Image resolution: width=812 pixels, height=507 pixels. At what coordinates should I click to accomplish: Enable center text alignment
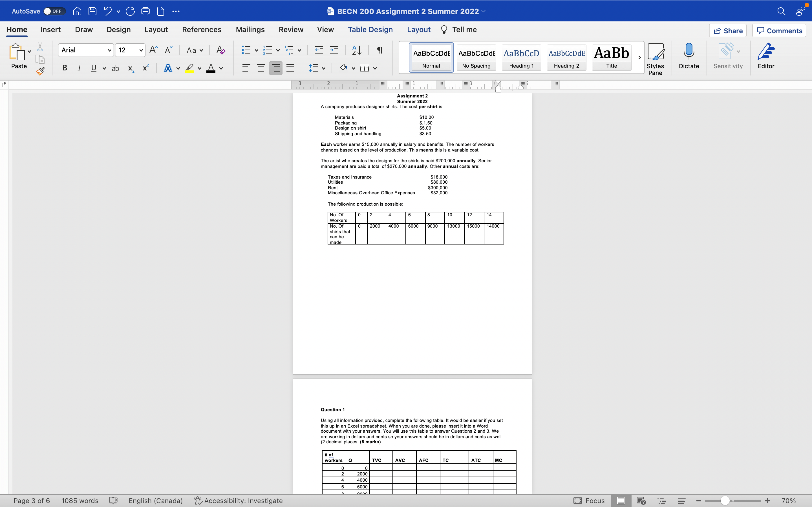[x=261, y=68]
